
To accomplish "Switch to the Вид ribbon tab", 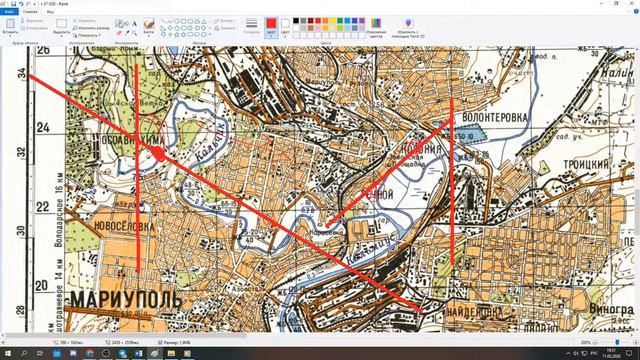I will pyautogui.click(x=50, y=11).
